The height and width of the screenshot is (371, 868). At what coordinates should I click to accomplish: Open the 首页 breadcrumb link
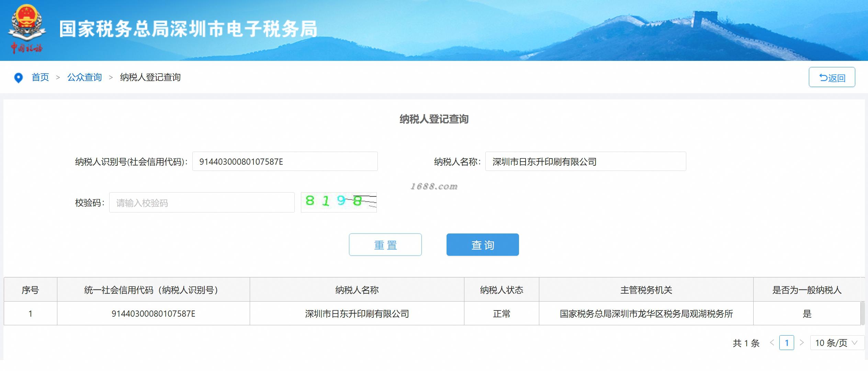pyautogui.click(x=40, y=77)
